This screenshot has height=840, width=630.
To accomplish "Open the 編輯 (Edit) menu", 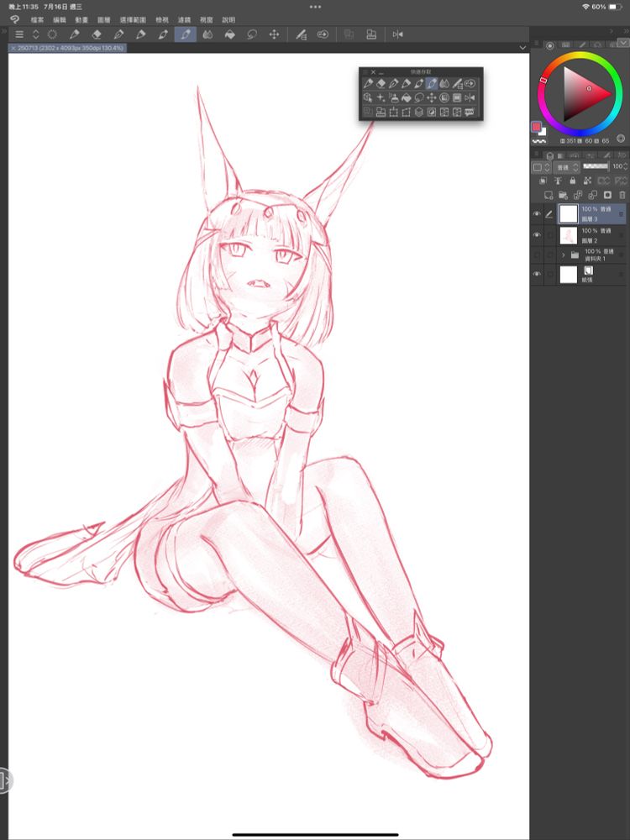I will (60, 20).
